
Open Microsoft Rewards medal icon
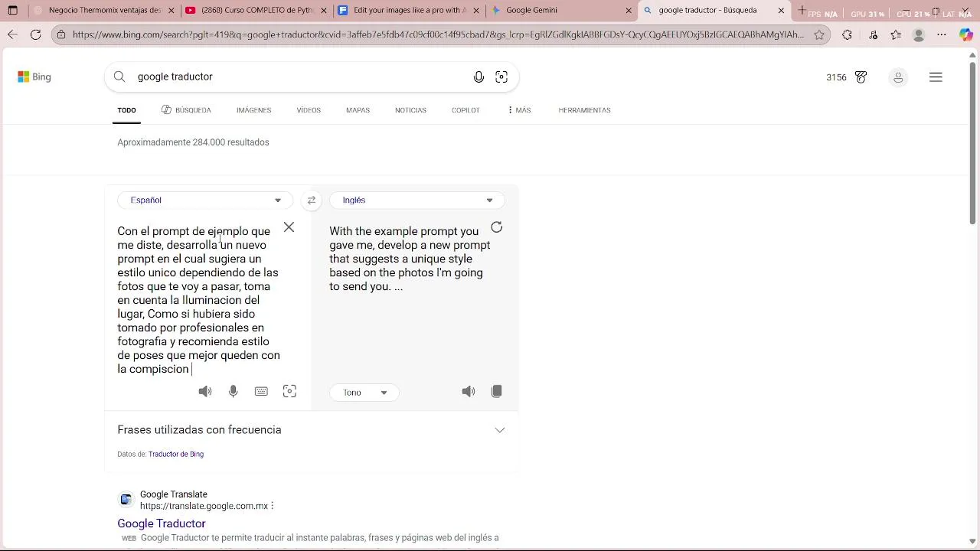[861, 77]
